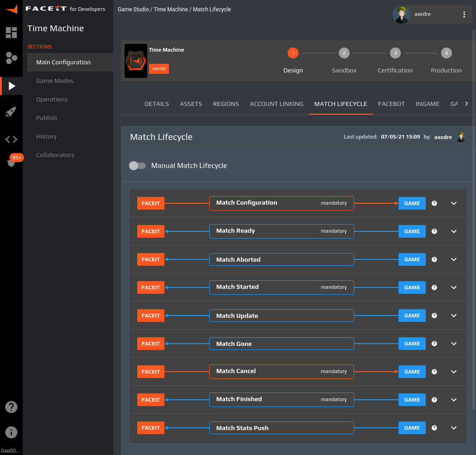Screen dimensions: 476x455
Task: Click the rocket icon in left rail
Action: tap(11, 112)
